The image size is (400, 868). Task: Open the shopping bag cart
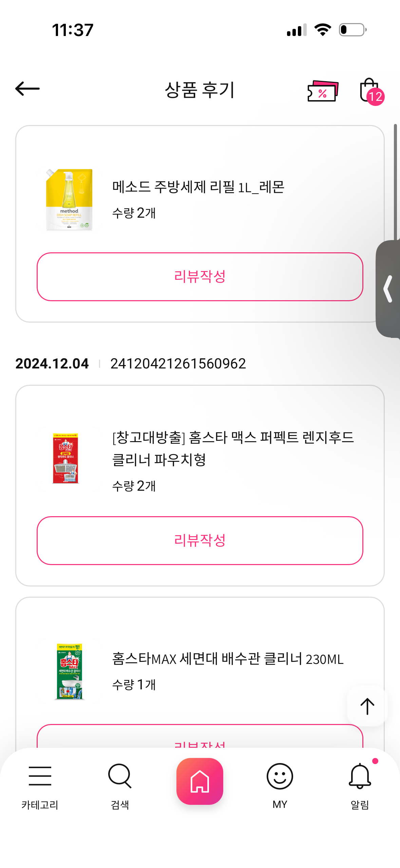click(370, 91)
